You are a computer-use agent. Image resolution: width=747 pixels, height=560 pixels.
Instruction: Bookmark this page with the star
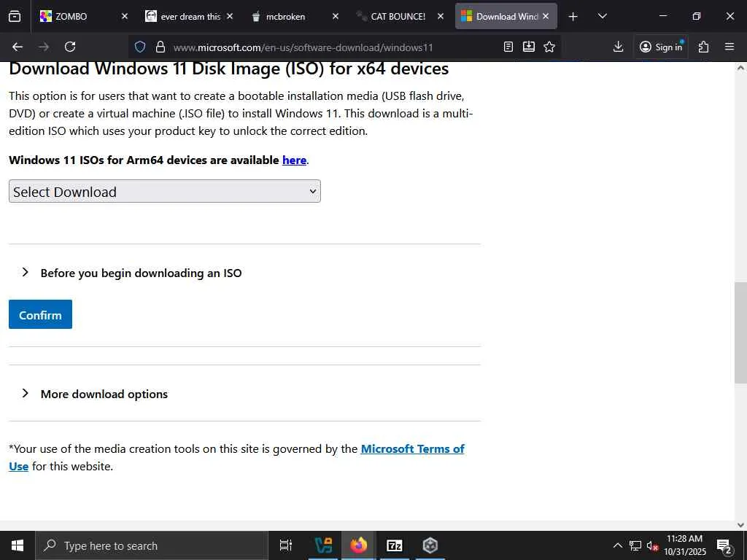(549, 47)
